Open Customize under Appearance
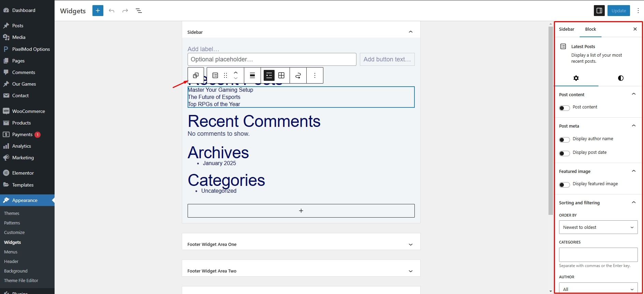This screenshot has width=644, height=294. (x=14, y=232)
